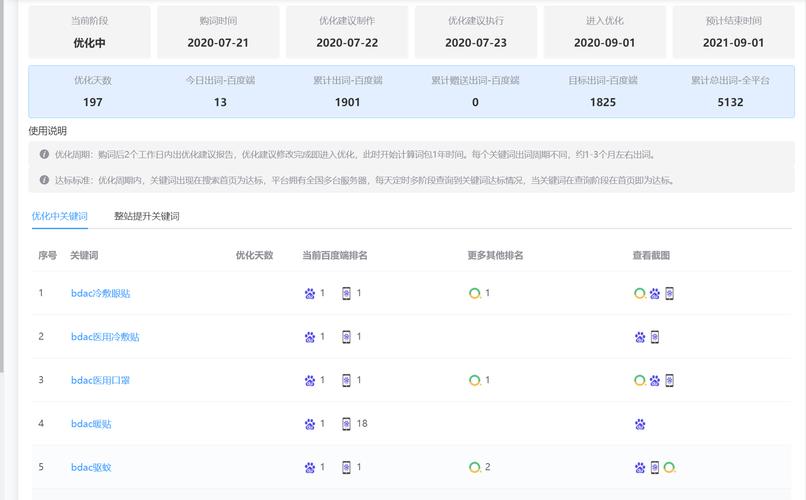The width and height of the screenshot is (806, 500).
Task: Open 360 screenshot icon for bdac冷敷眼贴
Action: tap(640, 294)
